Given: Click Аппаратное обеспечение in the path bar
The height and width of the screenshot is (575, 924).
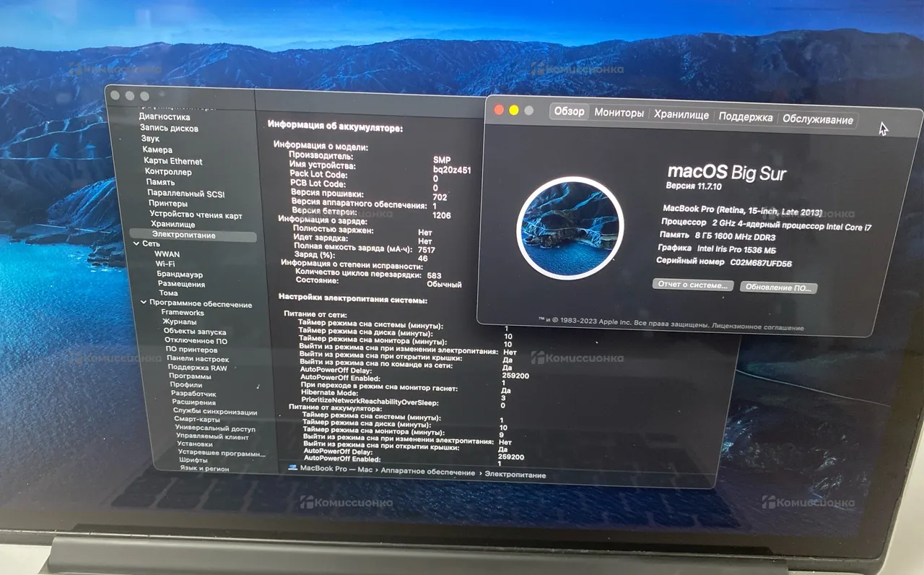Looking at the screenshot, I should (x=428, y=472).
